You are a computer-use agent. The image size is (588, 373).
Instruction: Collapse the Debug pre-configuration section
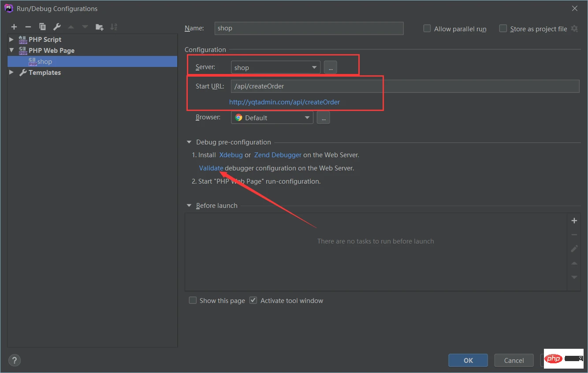click(189, 142)
